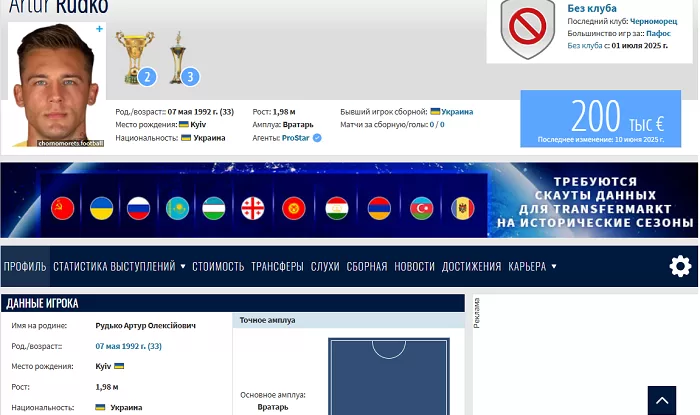This screenshot has height=415, width=700.
Task: Click the slim trophy with badge 3
Action: (180, 58)
